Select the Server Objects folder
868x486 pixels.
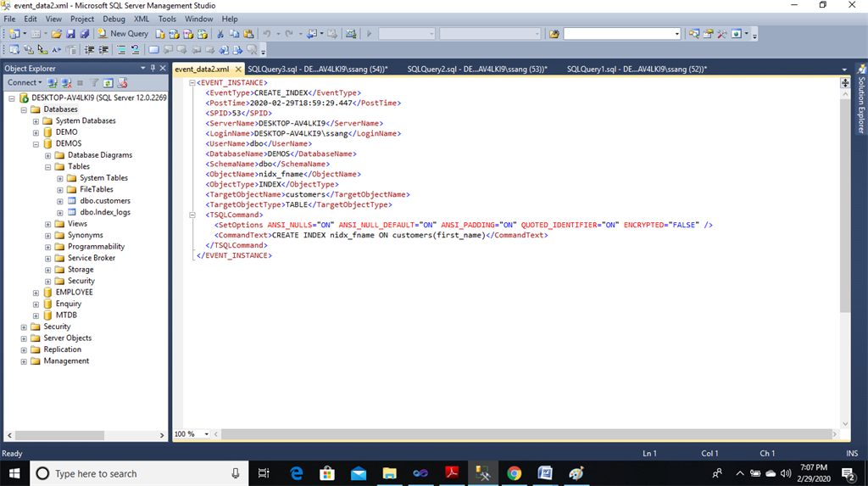pos(68,338)
